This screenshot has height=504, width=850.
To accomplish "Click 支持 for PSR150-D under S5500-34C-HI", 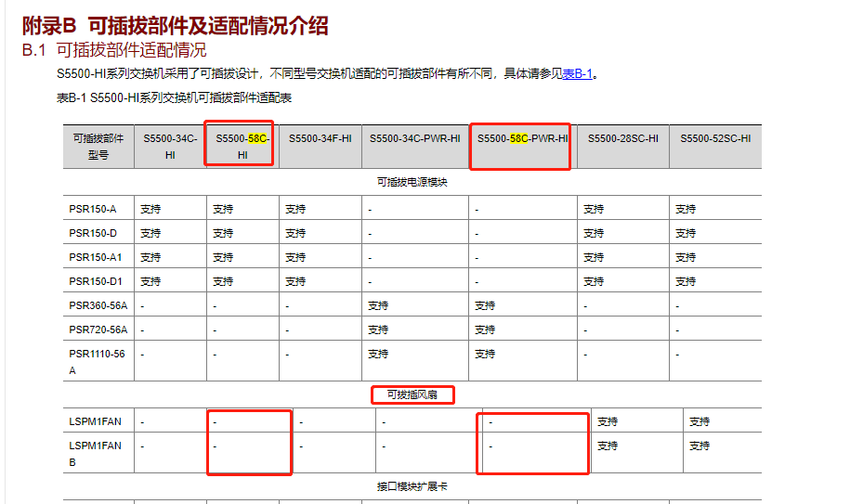I will coord(150,233).
